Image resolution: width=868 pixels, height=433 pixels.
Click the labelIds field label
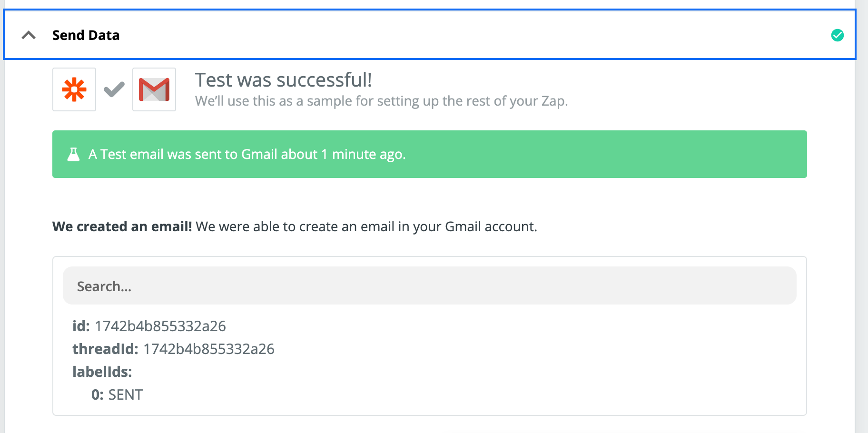coord(102,372)
